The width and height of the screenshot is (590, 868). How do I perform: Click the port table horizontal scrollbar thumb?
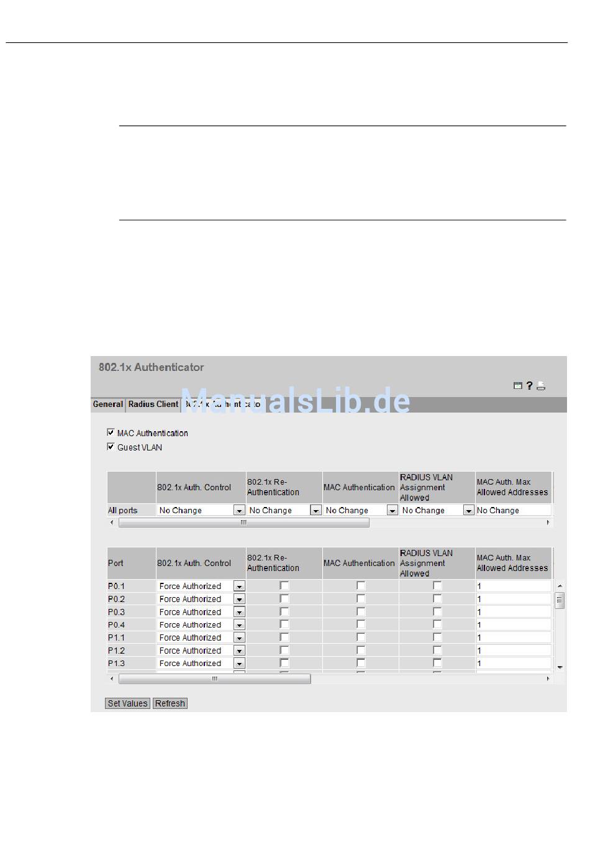click(215, 679)
